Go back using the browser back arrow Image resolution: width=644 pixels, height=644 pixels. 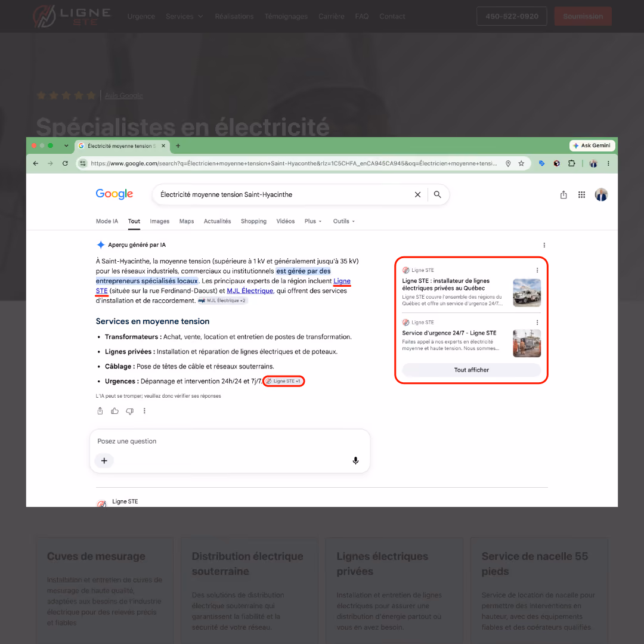click(x=36, y=163)
